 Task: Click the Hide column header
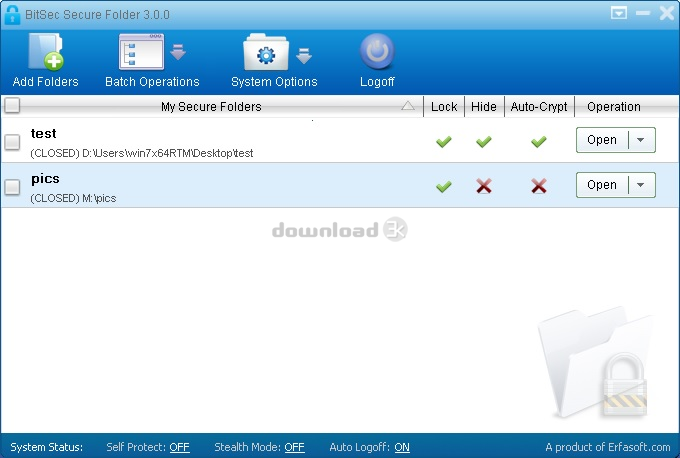(484, 107)
